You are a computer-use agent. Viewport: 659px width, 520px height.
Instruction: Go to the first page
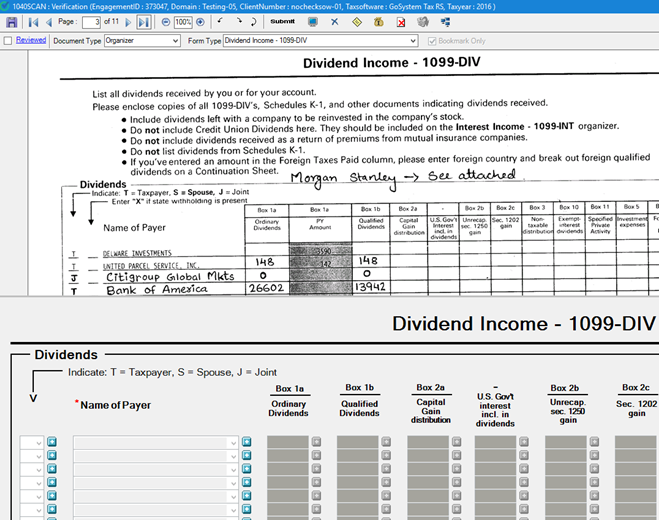pyautogui.click(x=31, y=21)
